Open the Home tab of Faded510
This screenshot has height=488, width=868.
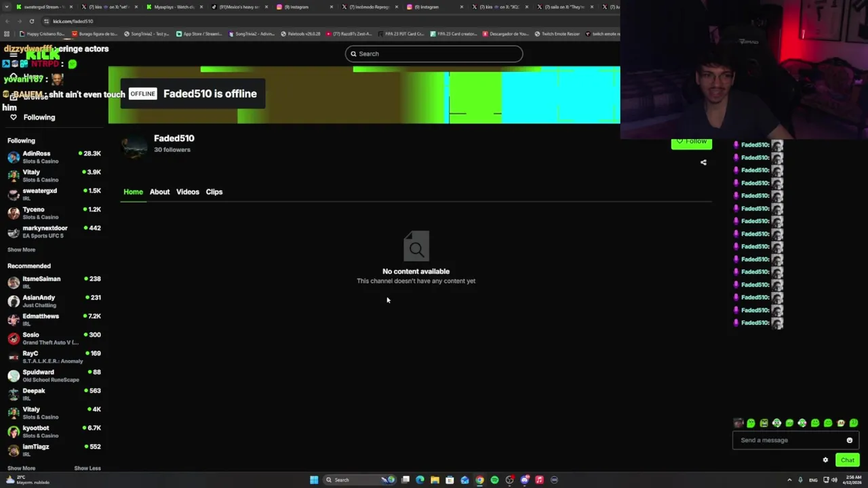tap(133, 192)
